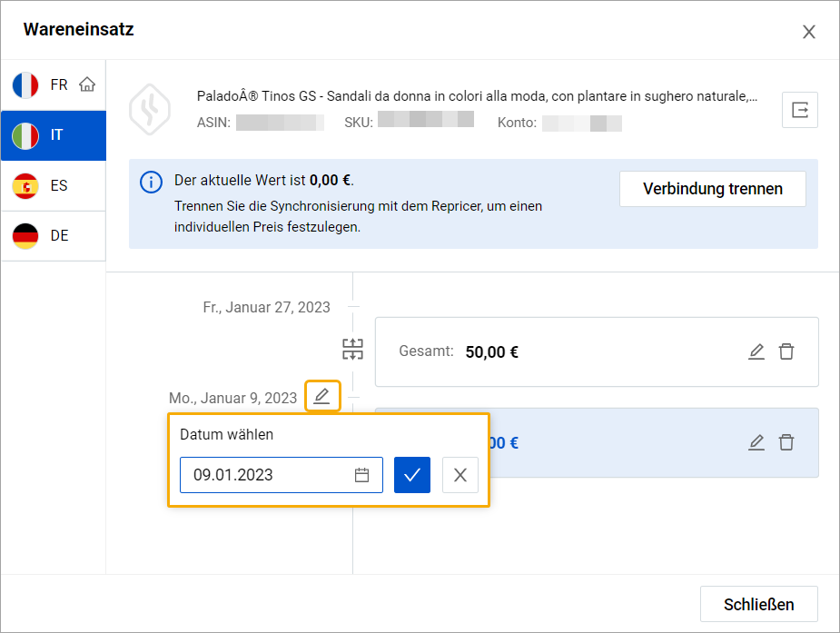Select the ES marketplace tab

pyautogui.click(x=53, y=186)
